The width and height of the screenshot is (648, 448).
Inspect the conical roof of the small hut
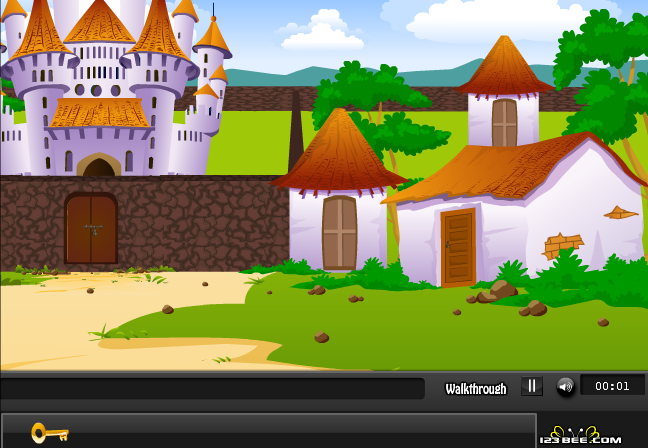tap(339, 151)
